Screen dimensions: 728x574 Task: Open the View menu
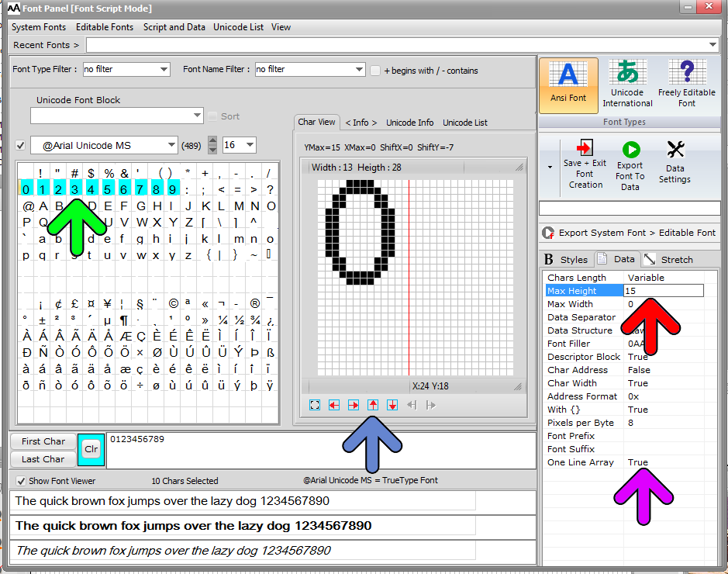[x=281, y=27]
